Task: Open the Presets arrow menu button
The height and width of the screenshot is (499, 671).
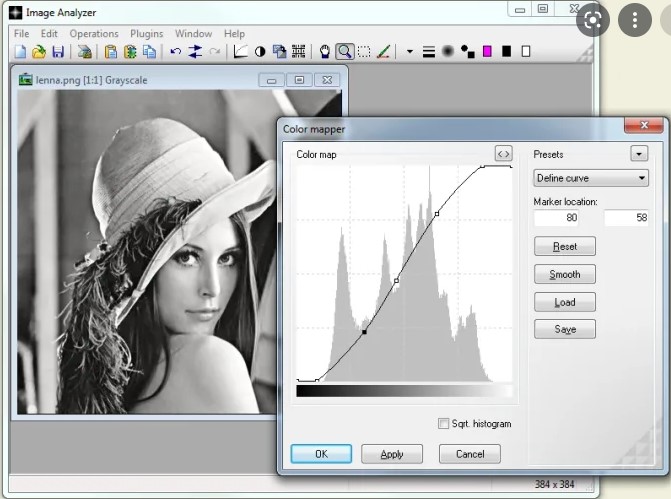Action: click(639, 153)
